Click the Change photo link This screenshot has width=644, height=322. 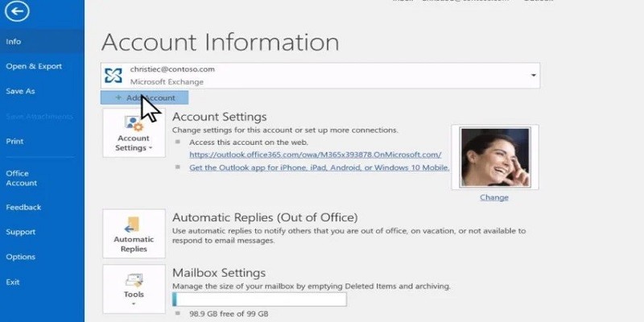coord(494,197)
